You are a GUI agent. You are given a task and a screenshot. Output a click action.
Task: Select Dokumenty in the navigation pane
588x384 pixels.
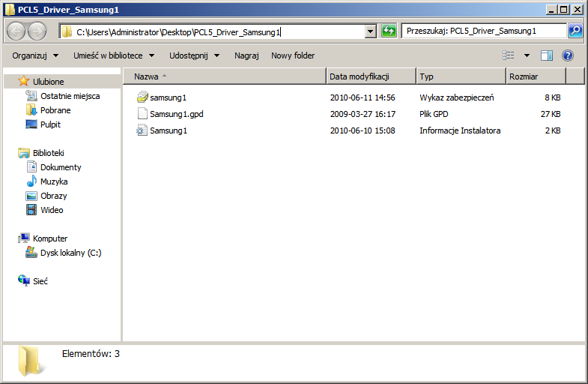[61, 167]
